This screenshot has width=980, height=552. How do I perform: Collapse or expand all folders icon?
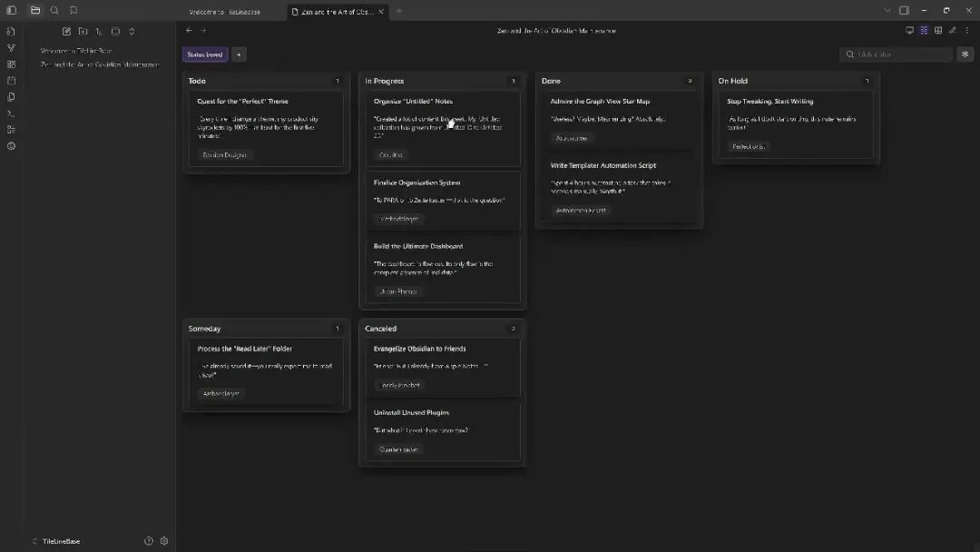coord(132,31)
